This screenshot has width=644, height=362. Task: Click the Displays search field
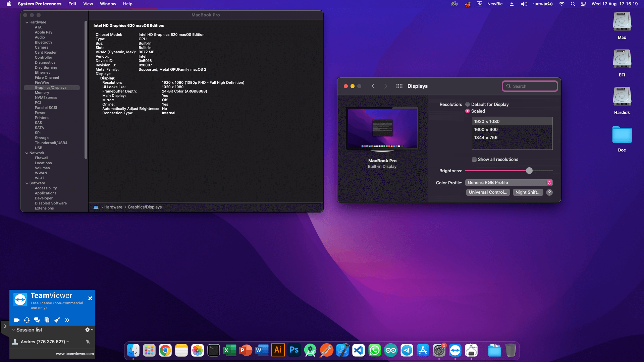pyautogui.click(x=530, y=86)
